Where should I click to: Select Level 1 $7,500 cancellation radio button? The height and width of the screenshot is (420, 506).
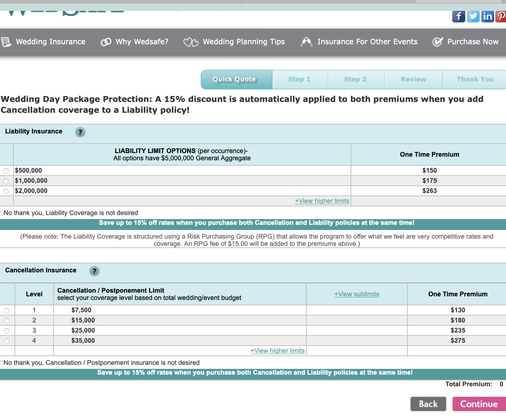pos(7,310)
